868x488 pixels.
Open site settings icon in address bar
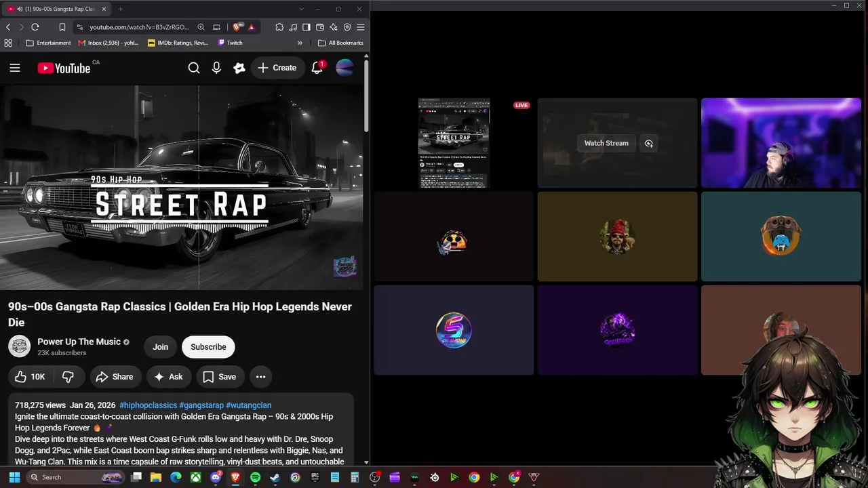(x=80, y=27)
